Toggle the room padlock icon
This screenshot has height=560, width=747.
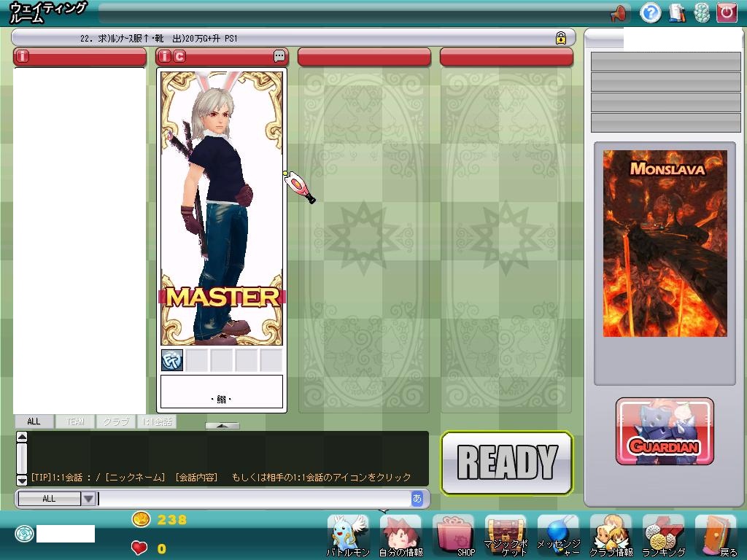coord(560,38)
